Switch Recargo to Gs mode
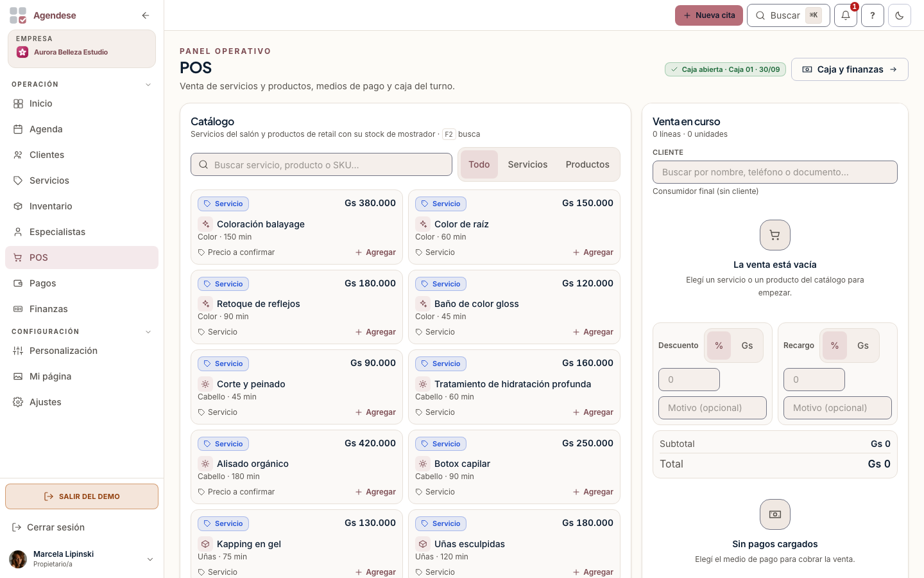This screenshot has height=578, width=924. (x=863, y=346)
